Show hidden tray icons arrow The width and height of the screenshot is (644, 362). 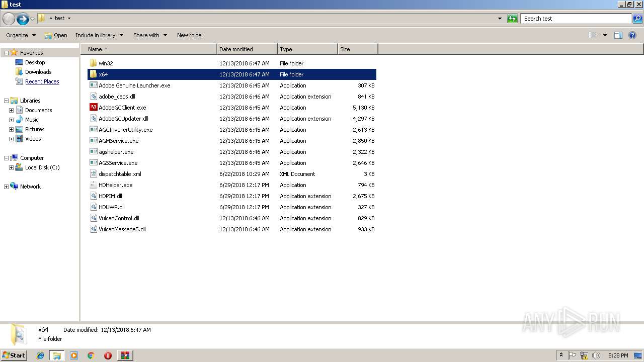[561, 355]
